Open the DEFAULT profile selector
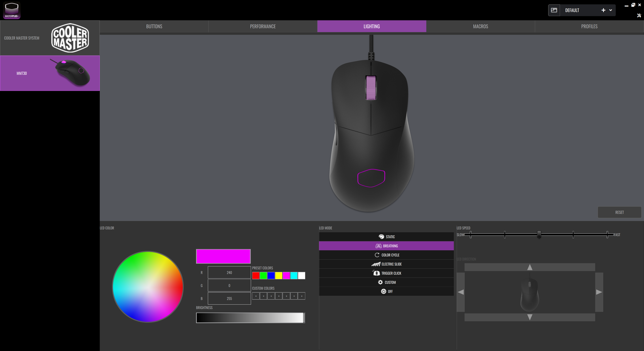The height and width of the screenshot is (351, 644). click(582, 10)
